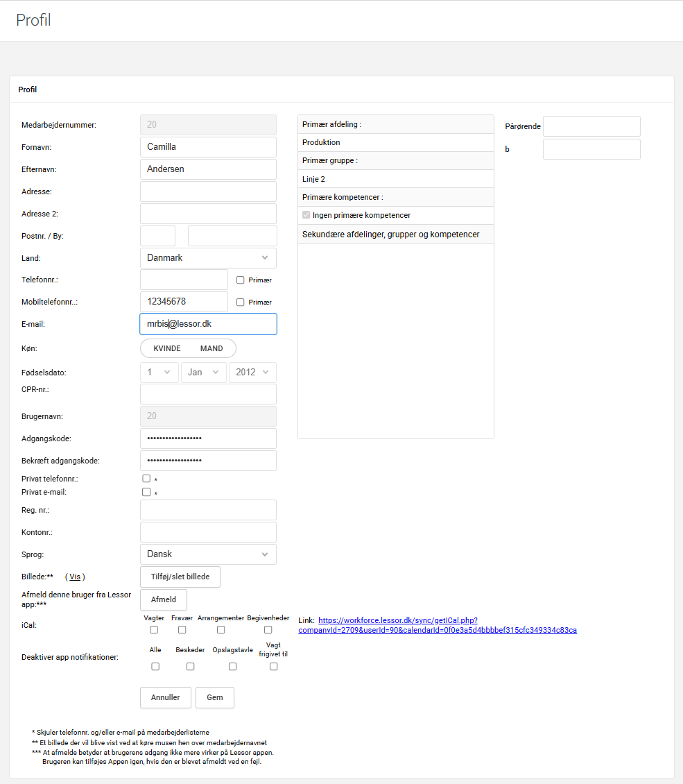Tick the Alle notifications checkbox
Image resolution: width=683 pixels, height=784 pixels.
(155, 667)
